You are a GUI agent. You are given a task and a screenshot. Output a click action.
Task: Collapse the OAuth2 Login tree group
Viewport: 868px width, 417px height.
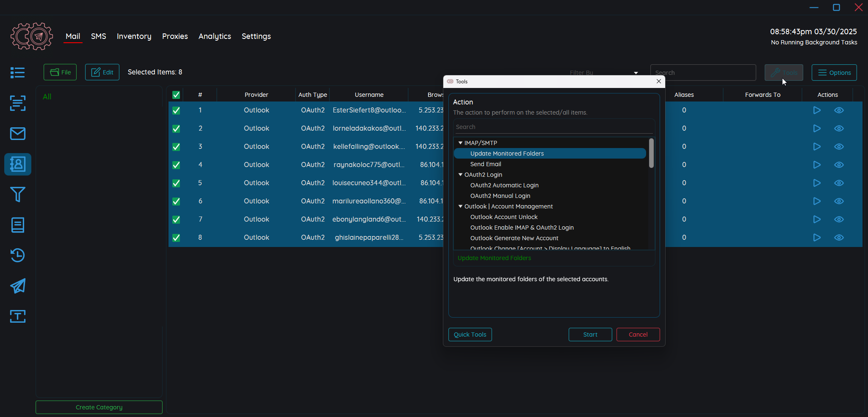tap(460, 175)
